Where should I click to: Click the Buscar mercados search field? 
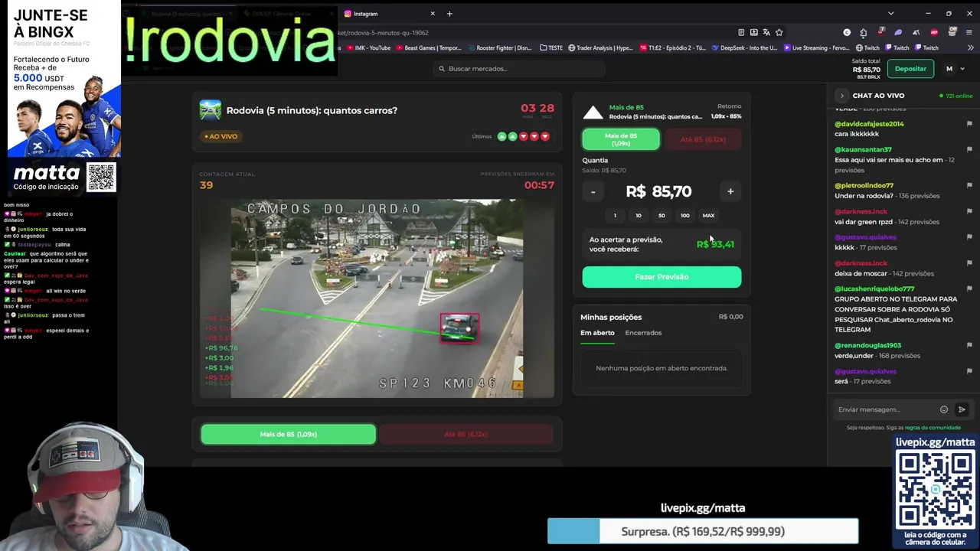tap(518, 69)
